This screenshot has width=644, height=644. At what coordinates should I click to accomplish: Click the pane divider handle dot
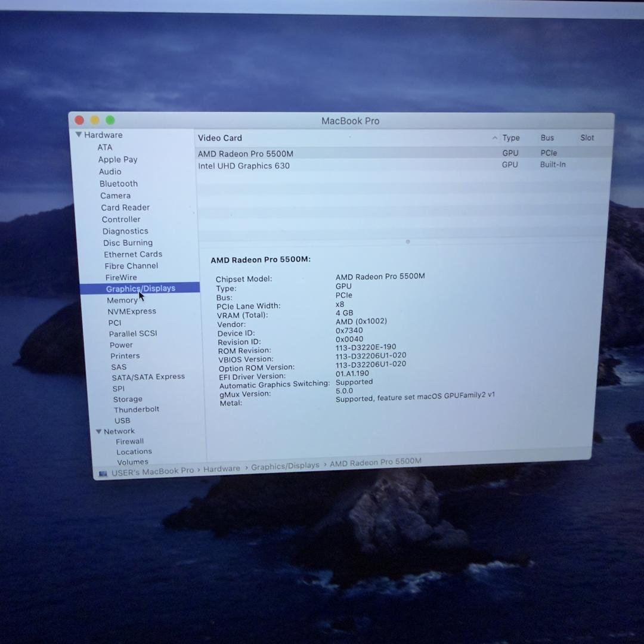pos(408,241)
